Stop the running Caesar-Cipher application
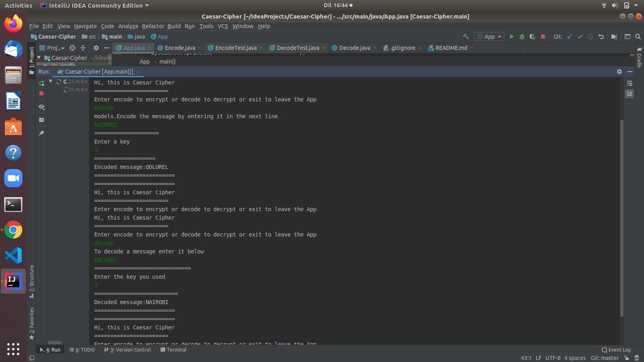644x362 pixels. 543,37
